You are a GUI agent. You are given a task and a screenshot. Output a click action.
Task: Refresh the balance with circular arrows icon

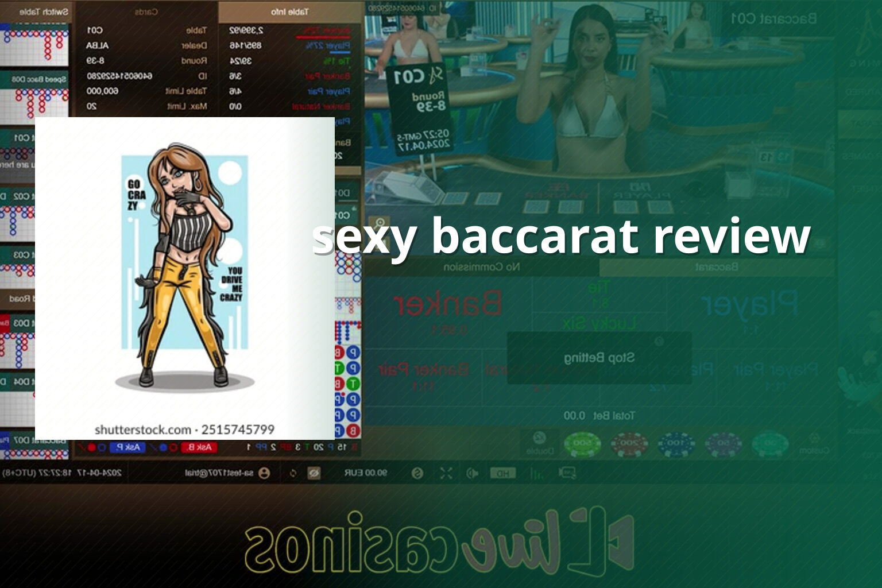293,473
